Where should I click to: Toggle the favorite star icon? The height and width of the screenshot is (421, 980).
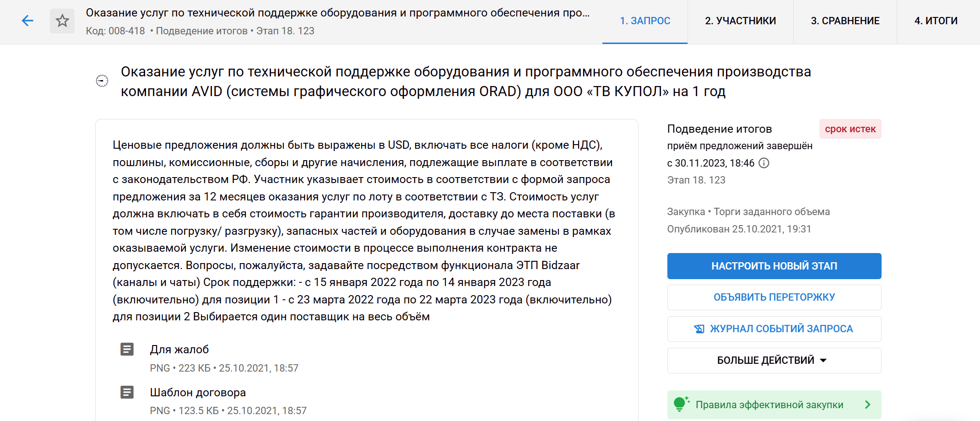(x=62, y=21)
